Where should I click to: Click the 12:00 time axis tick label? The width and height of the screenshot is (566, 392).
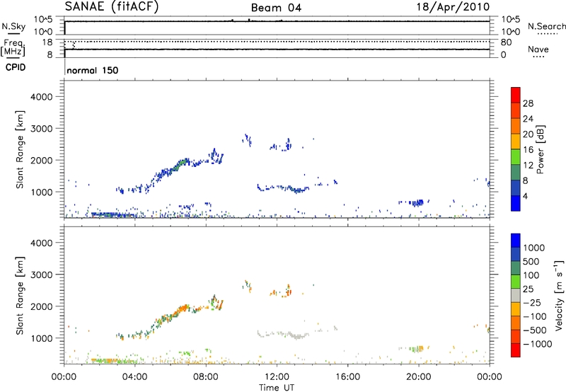(x=277, y=377)
